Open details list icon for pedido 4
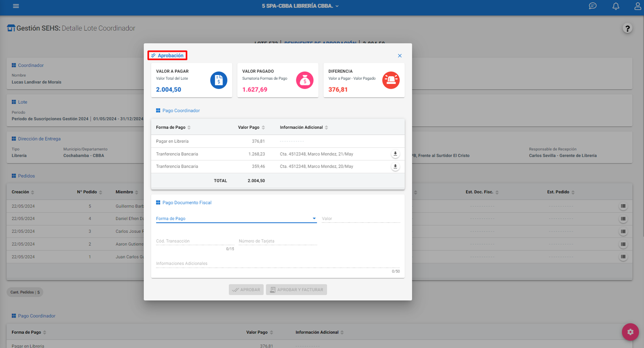The width and height of the screenshot is (644, 348). point(623,219)
